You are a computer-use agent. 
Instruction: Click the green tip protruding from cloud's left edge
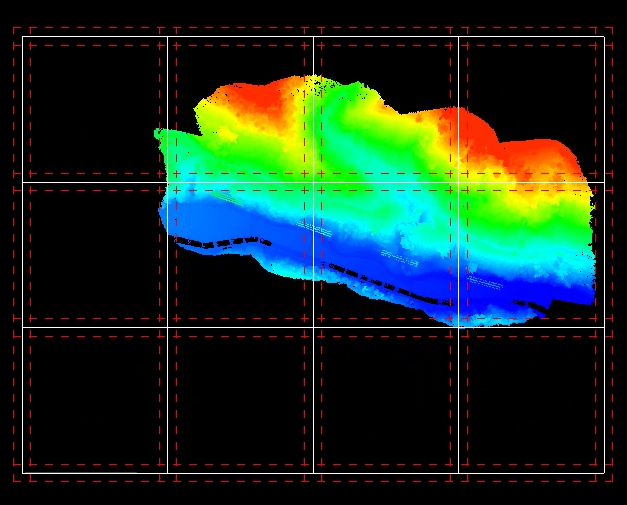pos(160,133)
